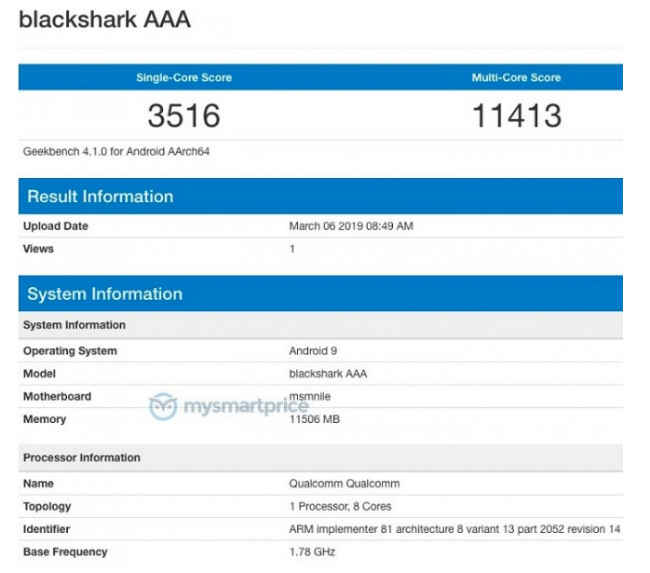Screen dimensions: 650x573
Task: Click the multi-core value 11413
Action: click(x=517, y=115)
